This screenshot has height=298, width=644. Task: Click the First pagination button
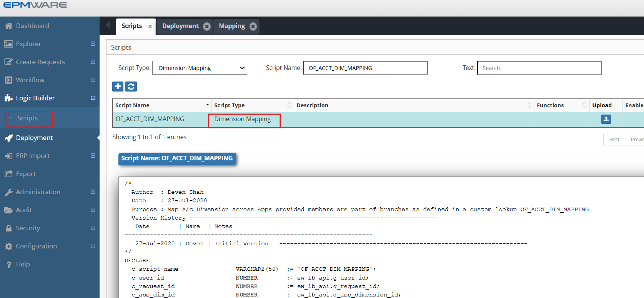pyautogui.click(x=614, y=139)
